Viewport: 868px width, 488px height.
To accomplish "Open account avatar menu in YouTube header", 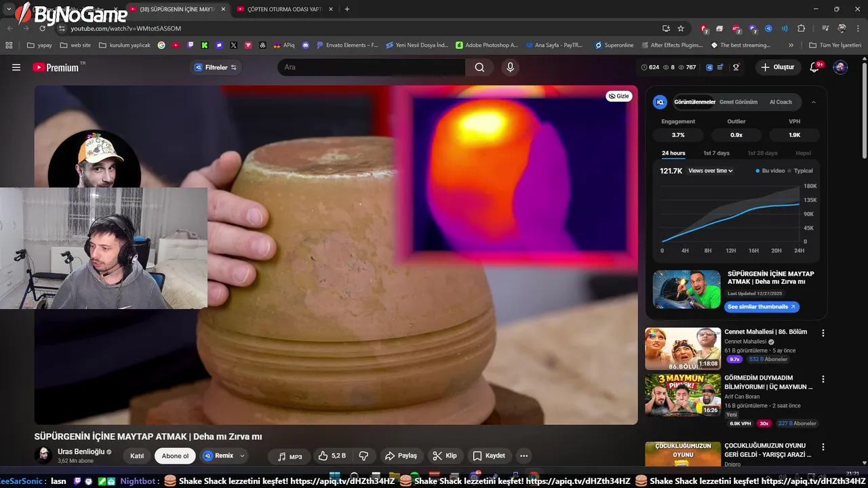I will coord(840,67).
